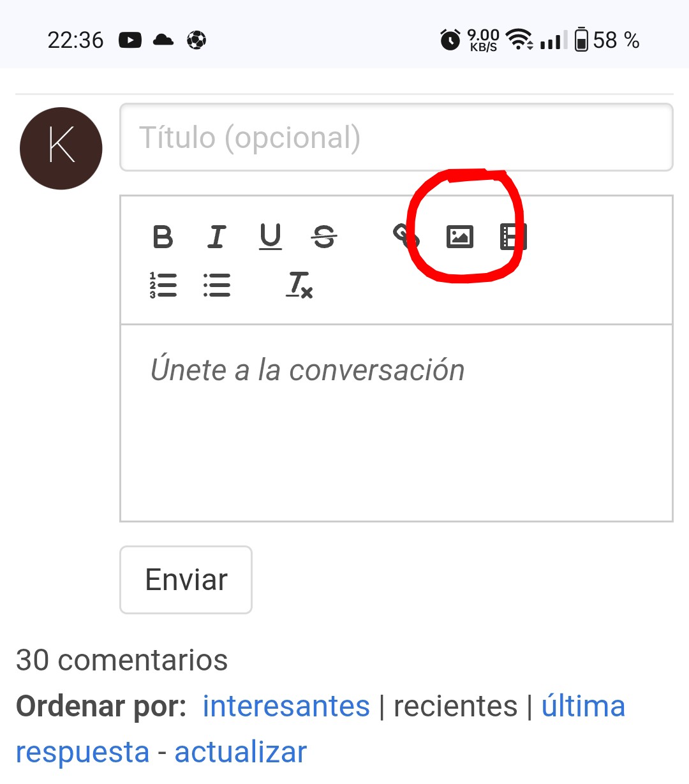Sort comments by interesantes
The image size is (689, 784).
point(286,706)
